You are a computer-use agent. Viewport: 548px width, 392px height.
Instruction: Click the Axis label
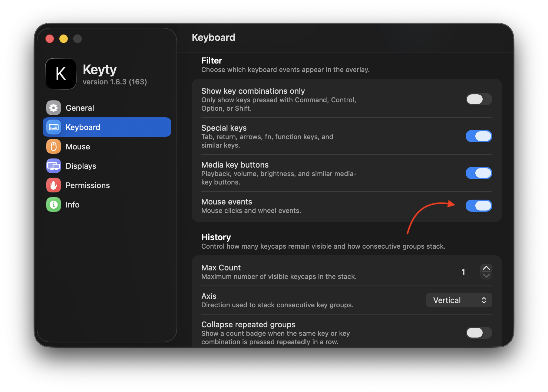click(209, 296)
